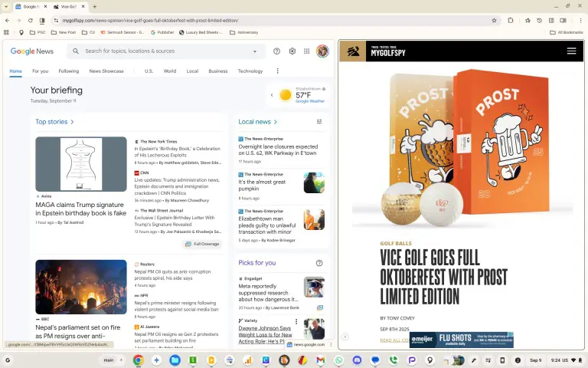Open MyGolfSpy hamburger menu
This screenshot has height=368, width=588.
coord(571,51)
